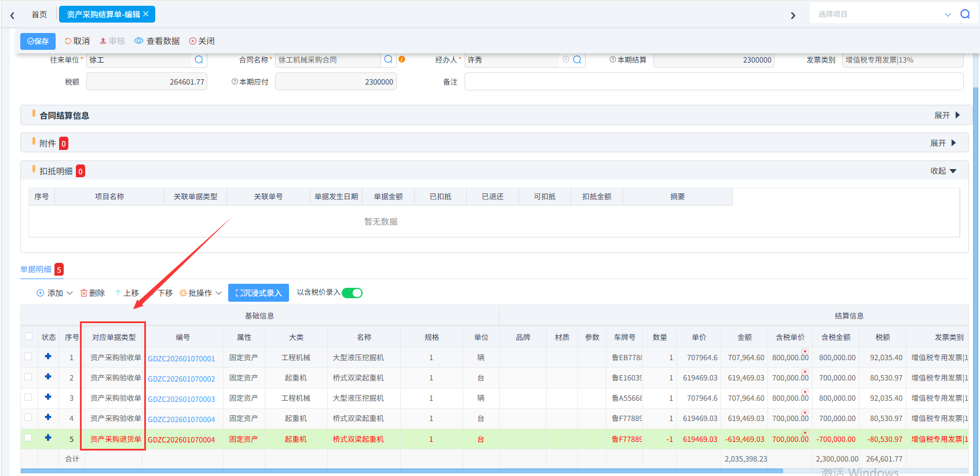
Task: Click orange info icon beside 合同名称
Action: coord(402,59)
